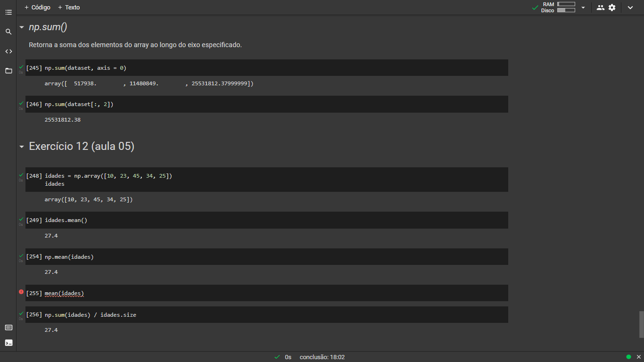Click output value 25531812.38
Screen dimensions: 644x362
63,120
